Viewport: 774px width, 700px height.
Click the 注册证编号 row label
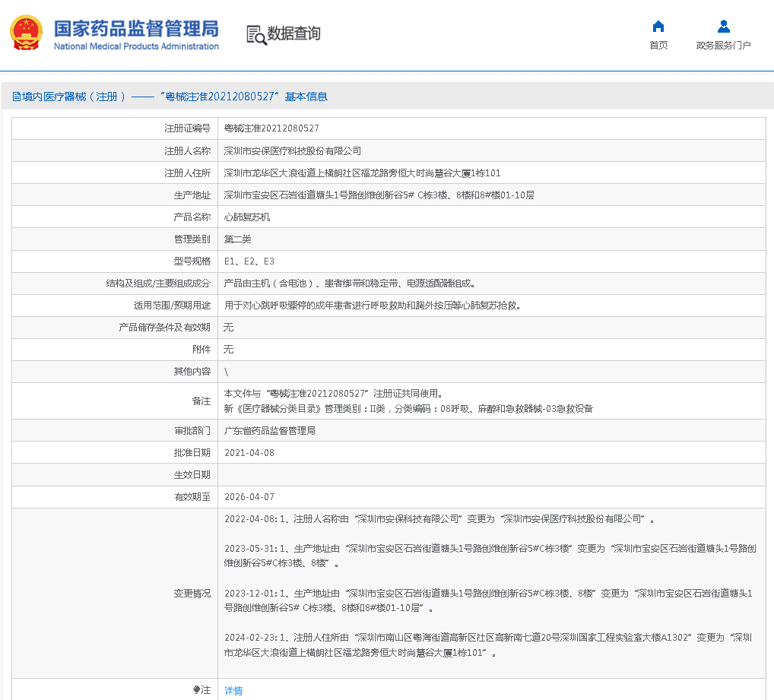point(188,128)
